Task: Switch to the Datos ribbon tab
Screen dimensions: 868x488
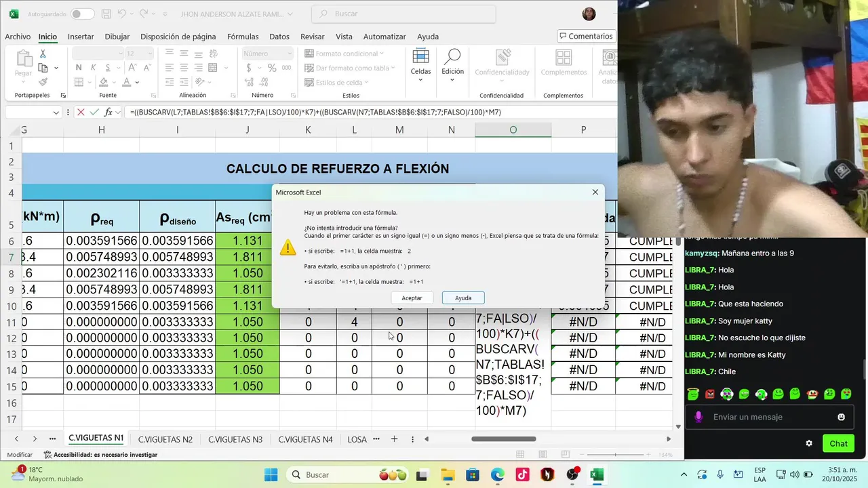Action: [279, 37]
